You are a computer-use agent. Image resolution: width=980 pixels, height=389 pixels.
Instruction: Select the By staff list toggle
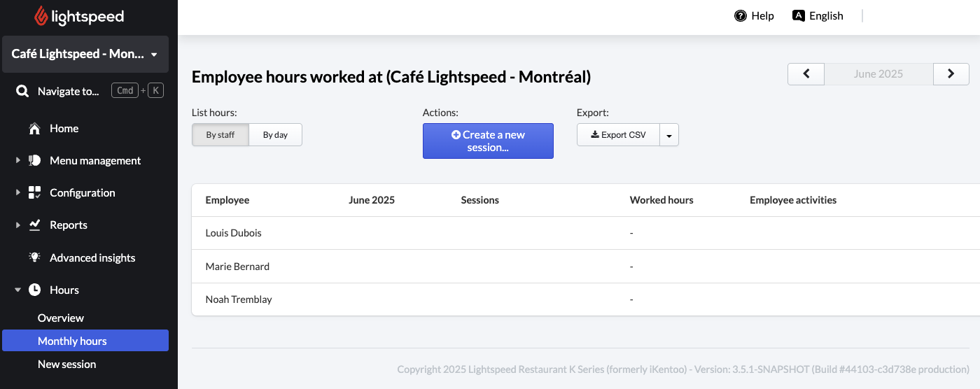pos(220,135)
